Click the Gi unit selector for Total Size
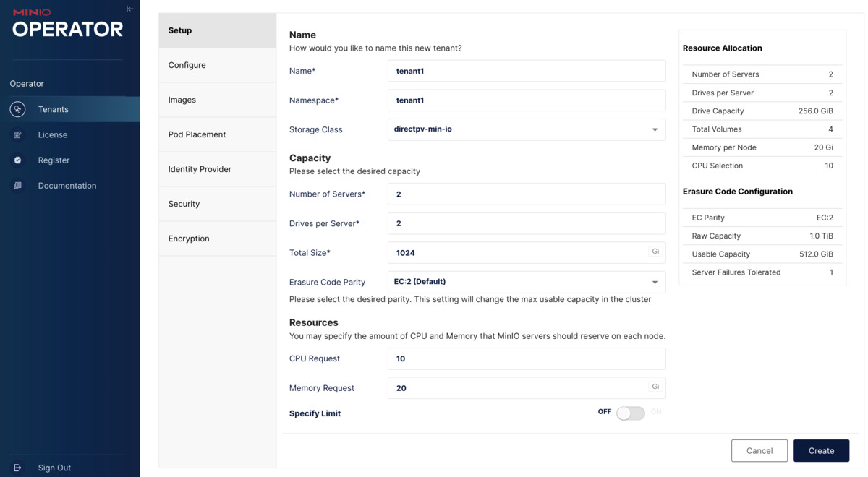The height and width of the screenshot is (477, 868). pyautogui.click(x=655, y=252)
